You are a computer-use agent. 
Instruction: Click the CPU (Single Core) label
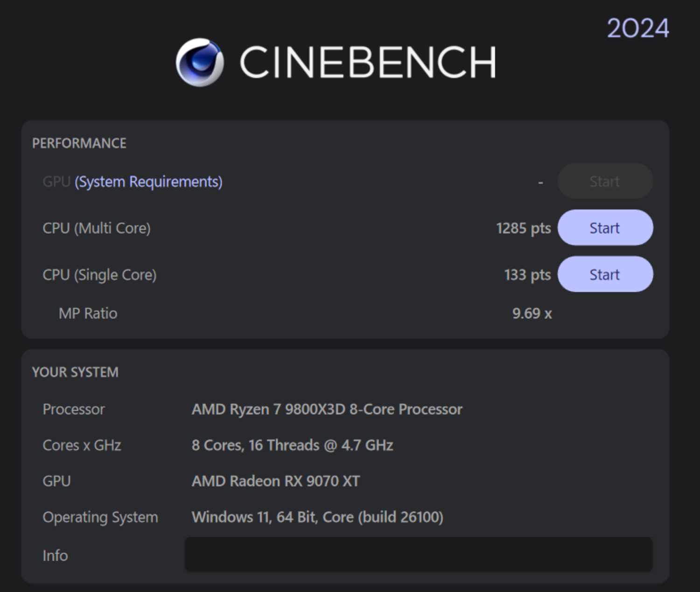click(99, 275)
